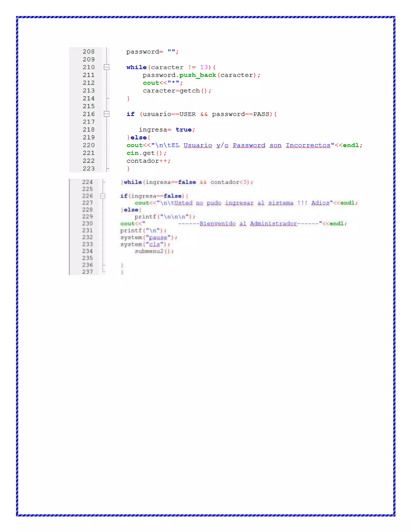Click the 'Usted no pudo ingresar al sistema' string
This screenshot has height=532, width=411.
pyautogui.click(x=234, y=203)
